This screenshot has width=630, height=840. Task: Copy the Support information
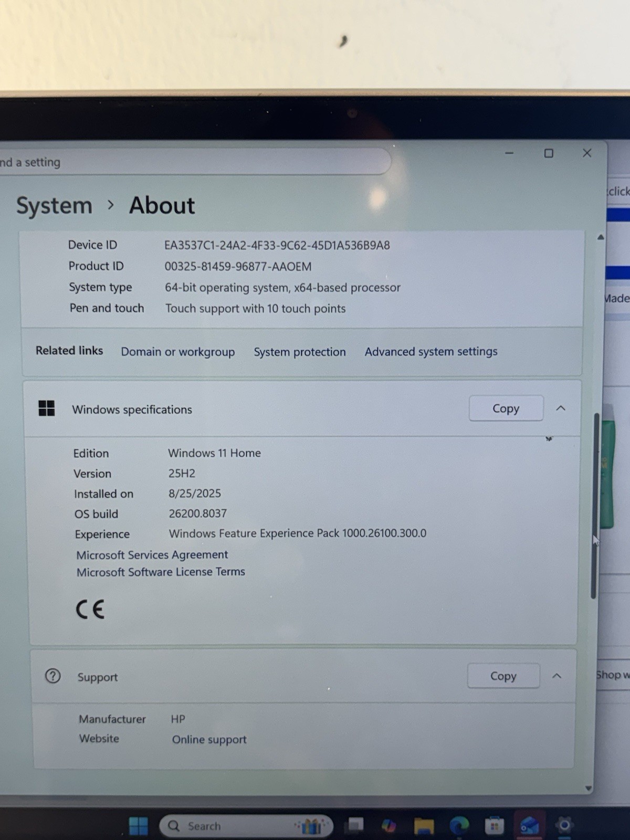pos(503,676)
